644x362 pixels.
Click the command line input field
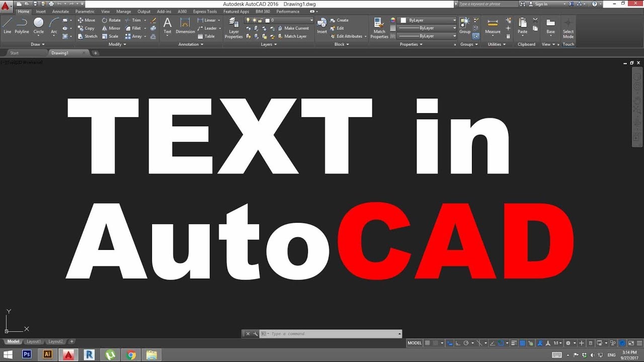332,334
